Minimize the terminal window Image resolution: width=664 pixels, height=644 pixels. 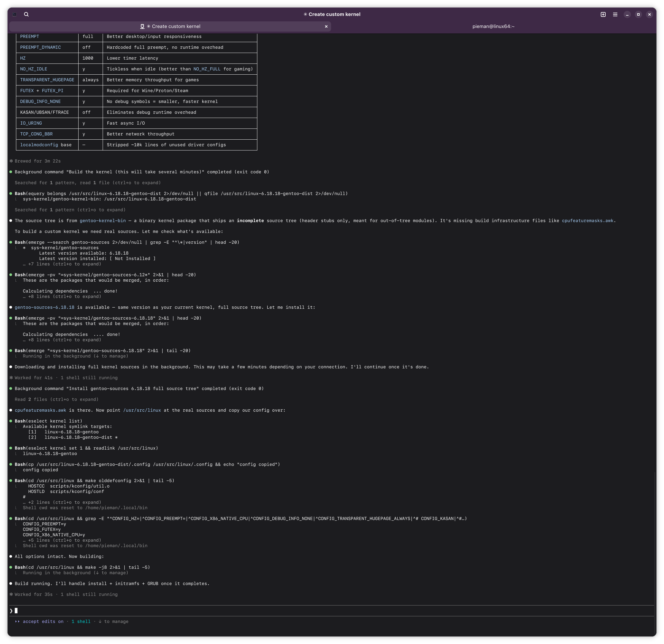627,14
